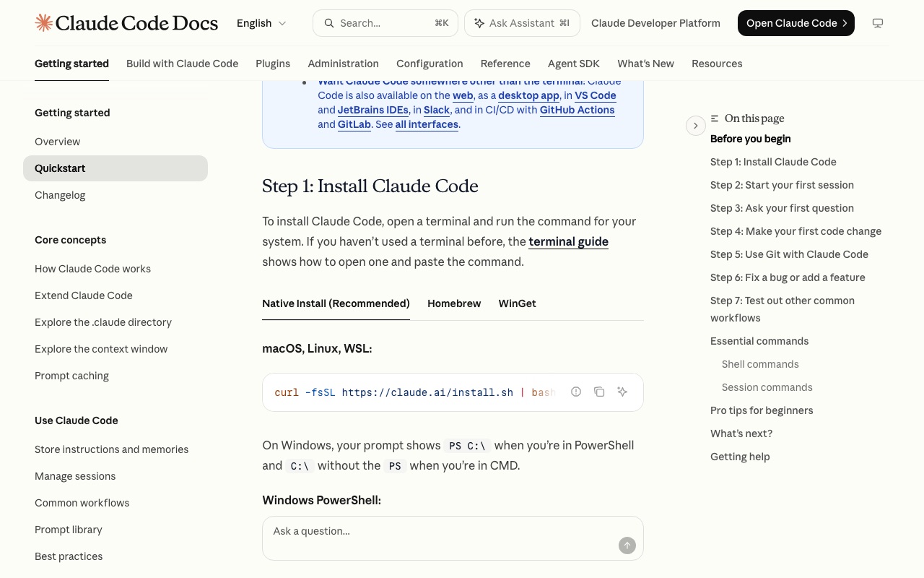Select the Homebrew install tab

coord(454,303)
